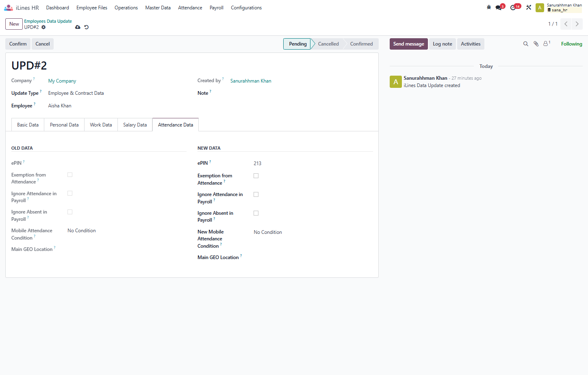Open Update Type selection field
Viewport: 588px width, 375px height.
(x=117, y=93)
